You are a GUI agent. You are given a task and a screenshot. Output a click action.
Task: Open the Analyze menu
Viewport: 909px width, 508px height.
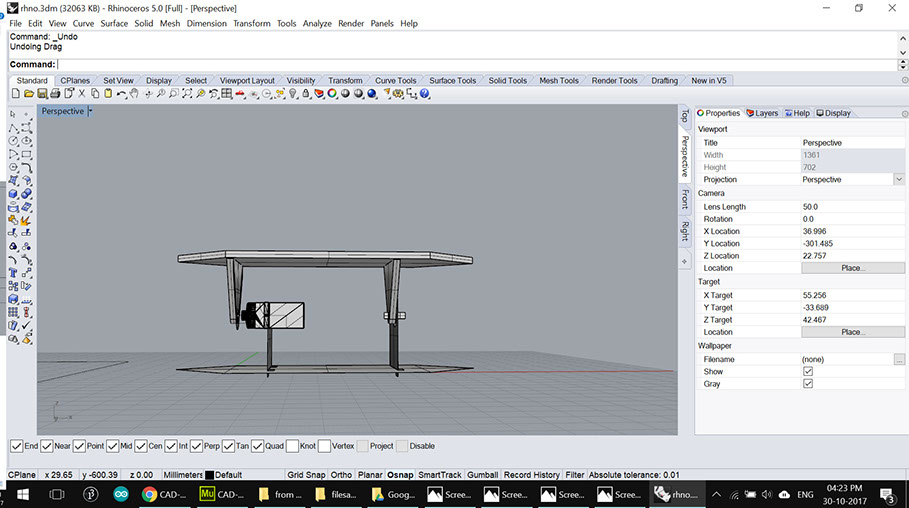pos(317,23)
